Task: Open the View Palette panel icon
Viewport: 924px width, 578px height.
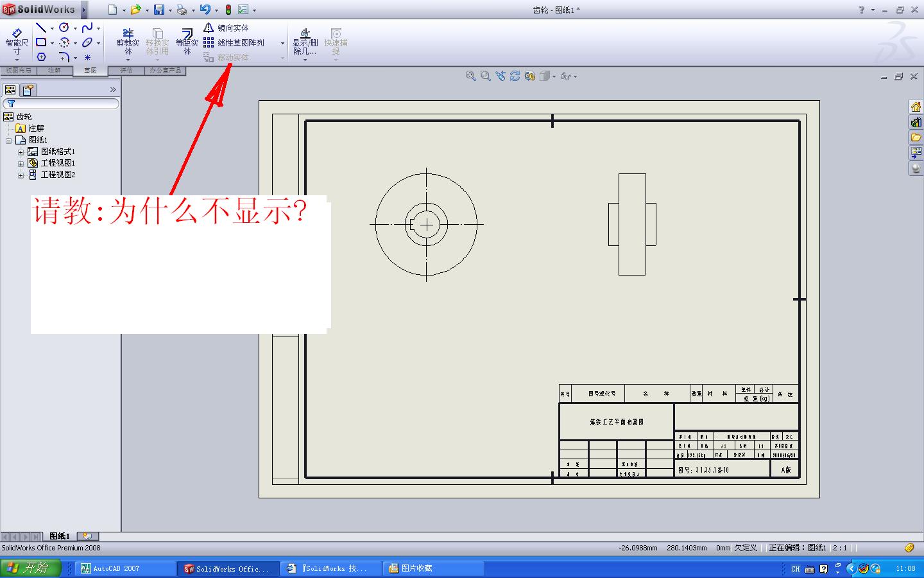Action: click(916, 153)
